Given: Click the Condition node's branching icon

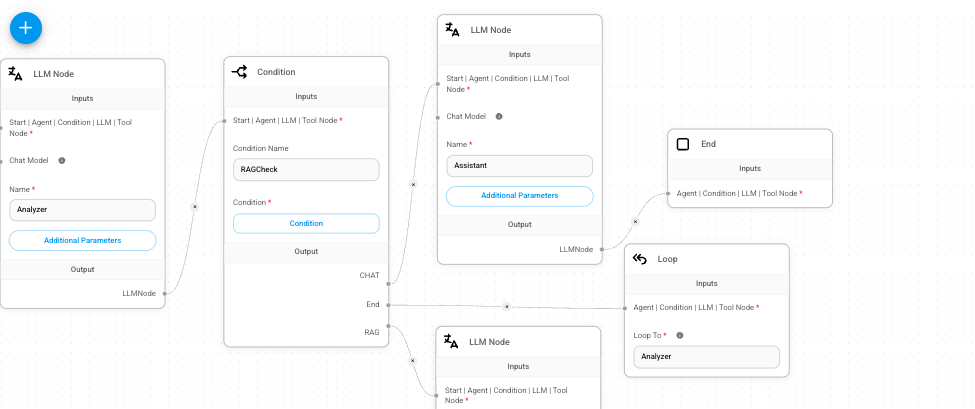Looking at the screenshot, I should (240, 72).
